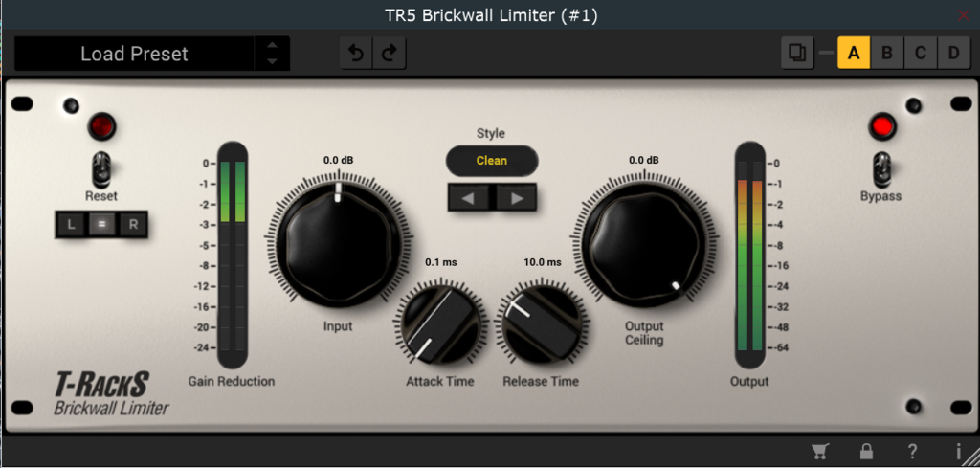The height and width of the screenshot is (468, 980).
Task: Open the Load Preset dropdown
Action: (134, 54)
